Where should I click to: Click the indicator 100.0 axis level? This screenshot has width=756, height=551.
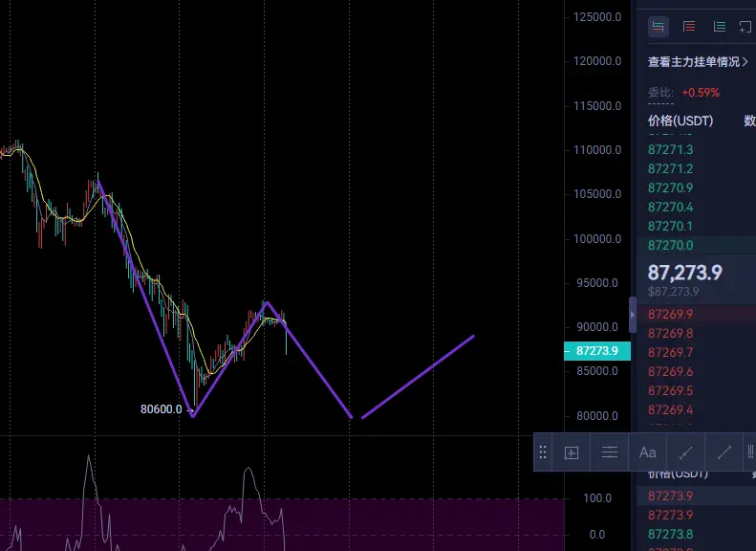click(597, 498)
